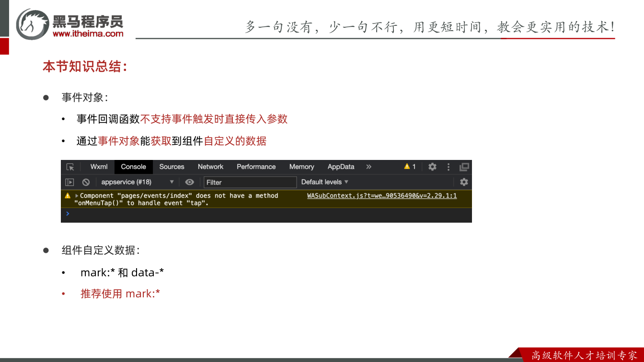The width and height of the screenshot is (644, 362).
Task: Open the Default levels dropdown
Action: tap(325, 182)
